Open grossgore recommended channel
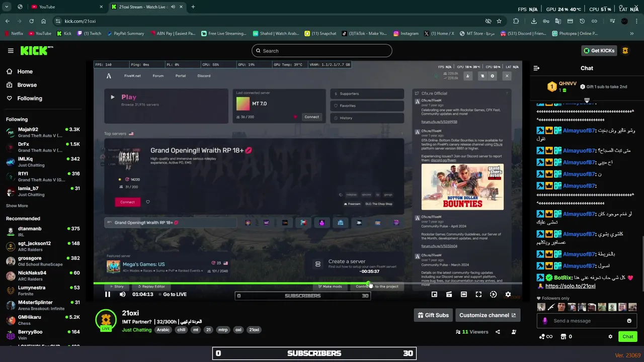 coord(43,261)
